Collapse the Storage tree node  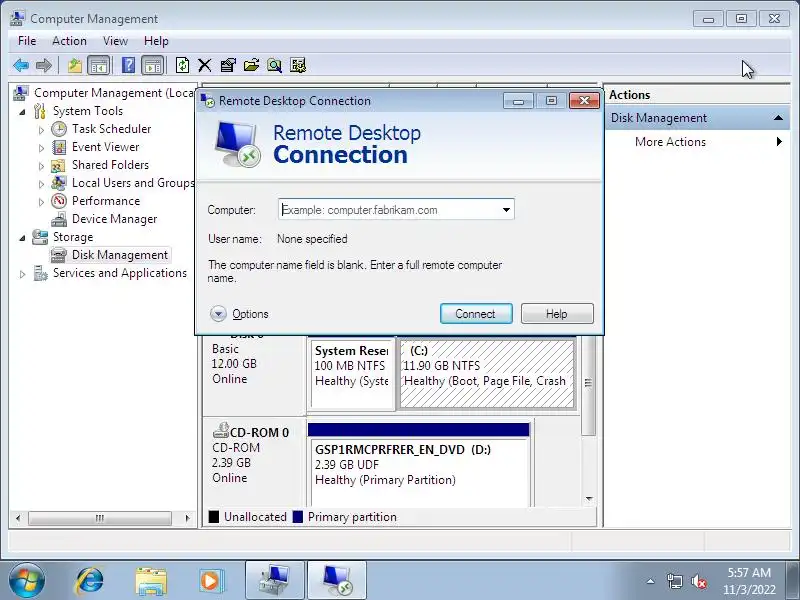22,237
